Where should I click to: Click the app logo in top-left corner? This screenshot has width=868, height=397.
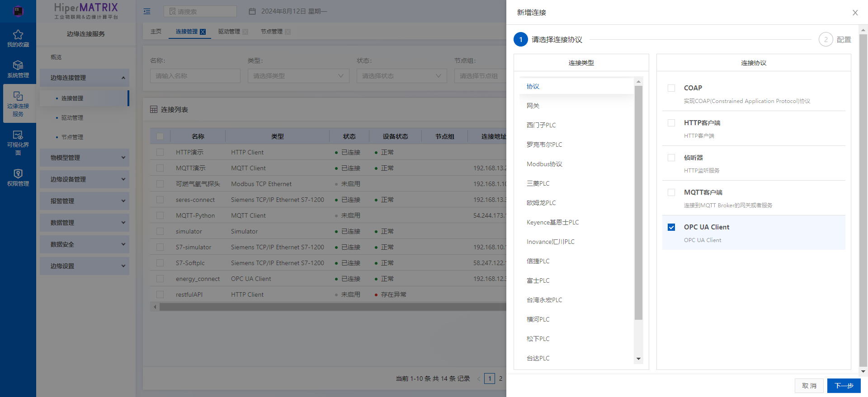coord(18,11)
